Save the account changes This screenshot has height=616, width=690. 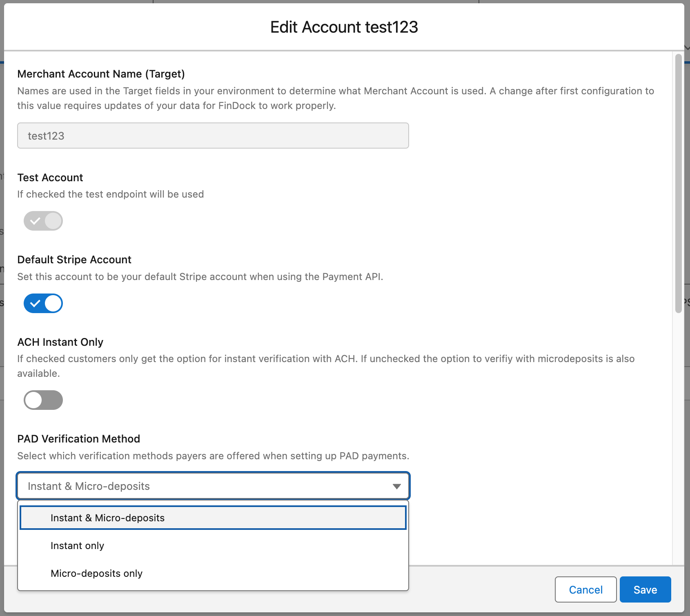(645, 589)
